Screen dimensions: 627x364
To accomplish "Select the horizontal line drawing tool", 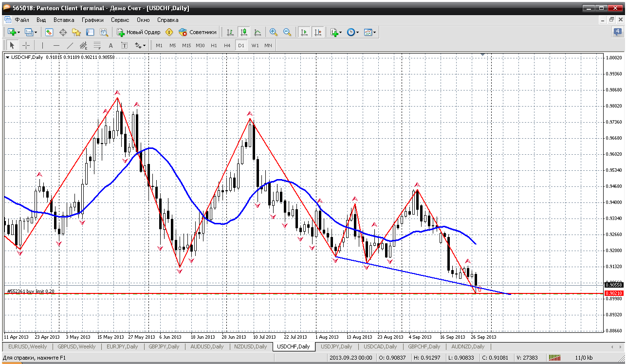I will [x=56, y=45].
